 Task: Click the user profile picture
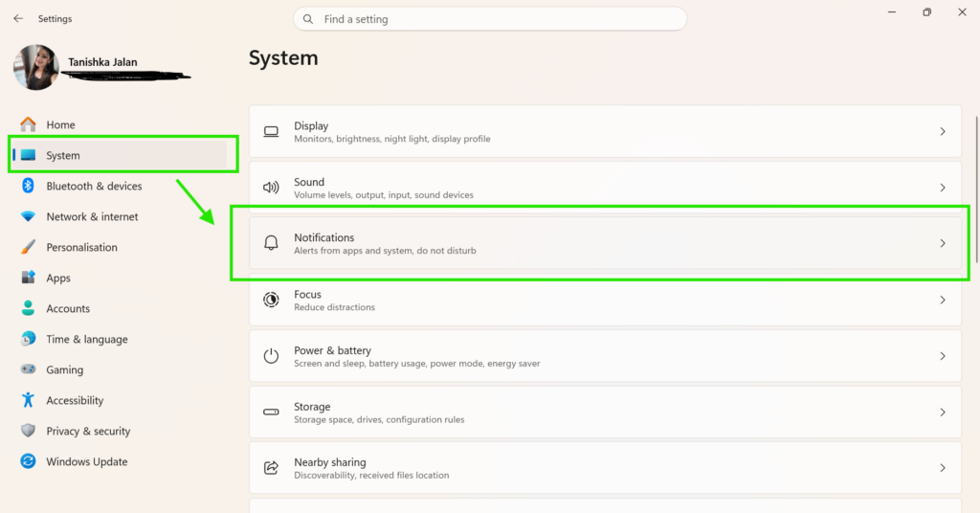[36, 67]
